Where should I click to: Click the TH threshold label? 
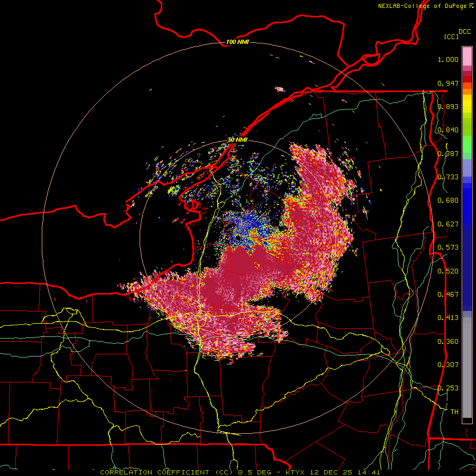point(454,412)
